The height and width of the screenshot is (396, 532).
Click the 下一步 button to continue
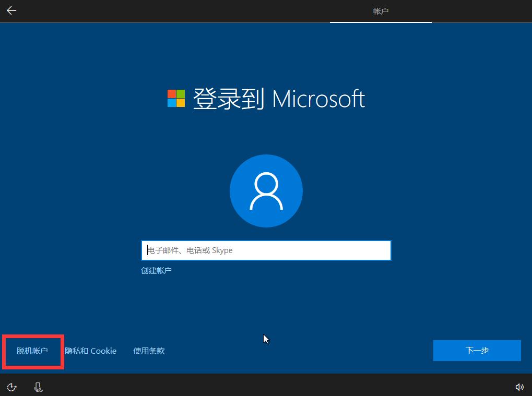tap(476, 350)
